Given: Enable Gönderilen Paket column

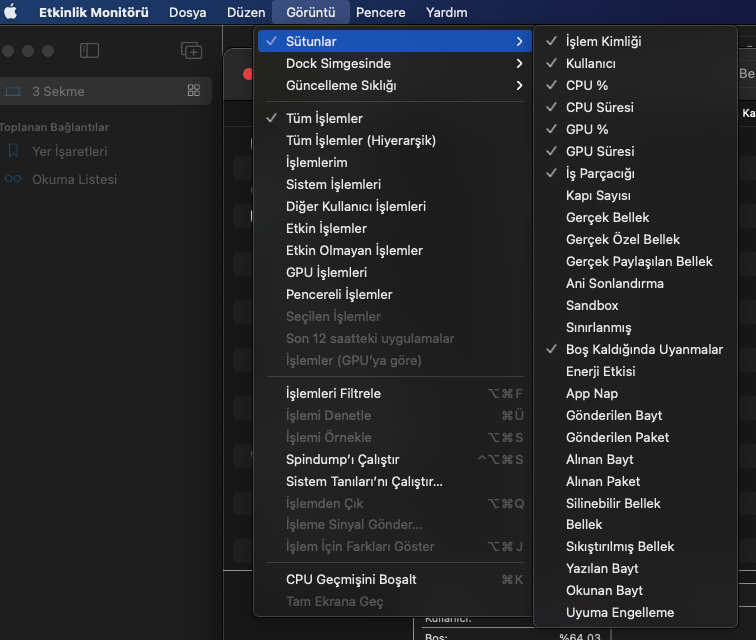Looking at the screenshot, I should 635,437.
